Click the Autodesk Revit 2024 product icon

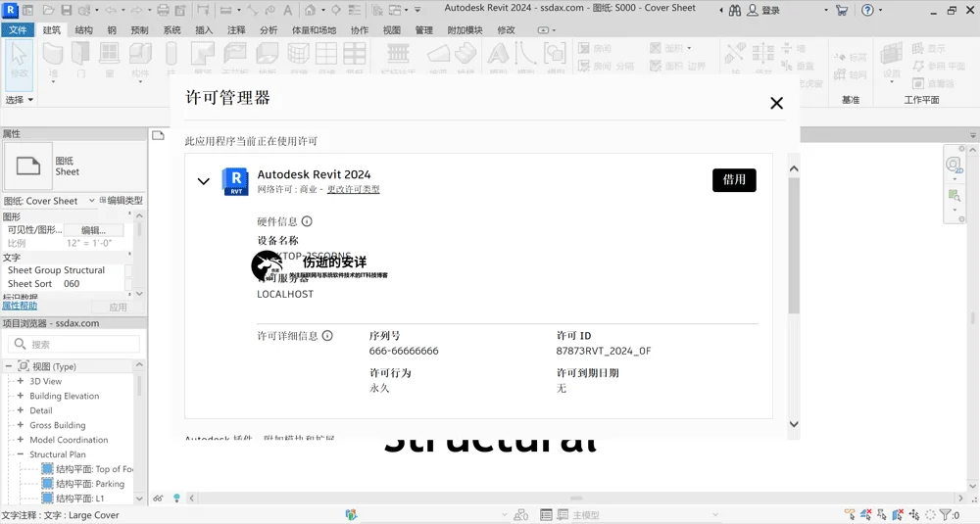[x=235, y=181]
